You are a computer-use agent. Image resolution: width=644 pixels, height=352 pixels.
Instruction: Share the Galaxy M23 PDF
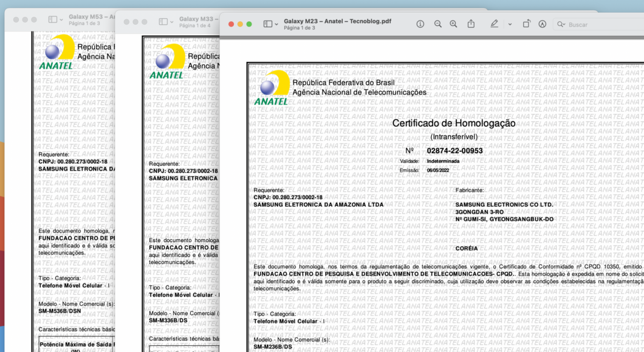click(x=471, y=24)
